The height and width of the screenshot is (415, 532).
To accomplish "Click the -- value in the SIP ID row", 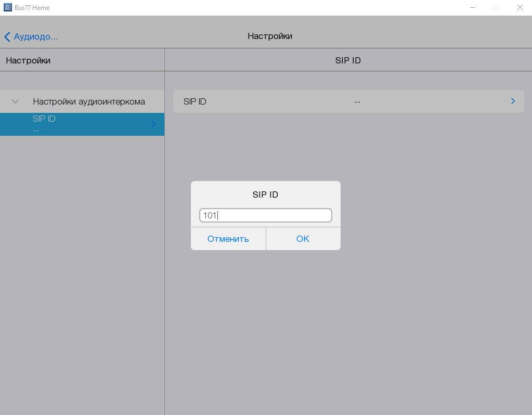I will (x=357, y=102).
